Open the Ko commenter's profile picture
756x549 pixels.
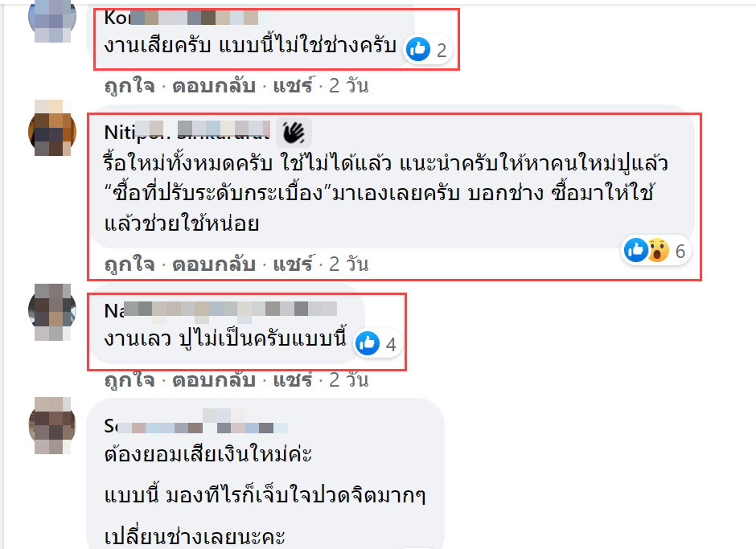52,19
